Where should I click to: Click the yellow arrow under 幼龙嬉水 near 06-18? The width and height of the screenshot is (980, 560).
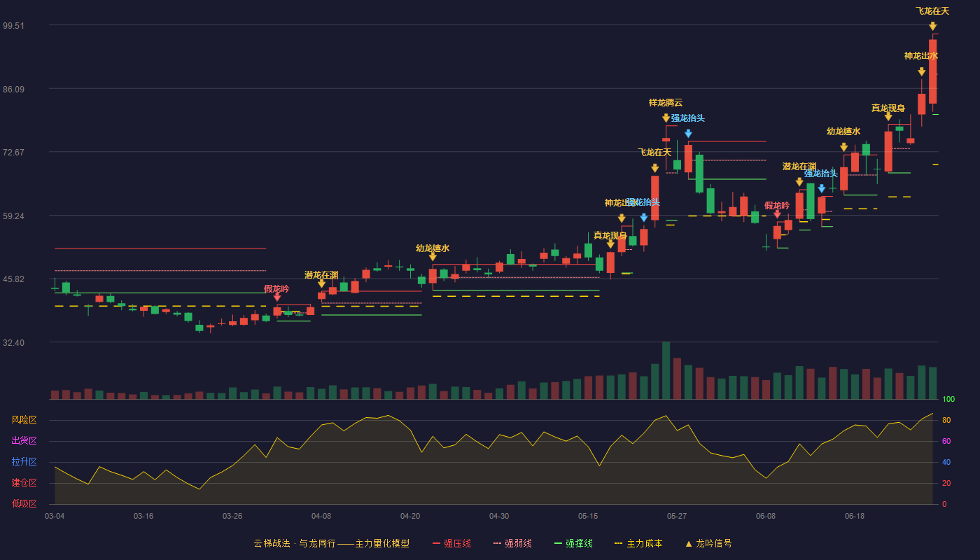click(843, 147)
